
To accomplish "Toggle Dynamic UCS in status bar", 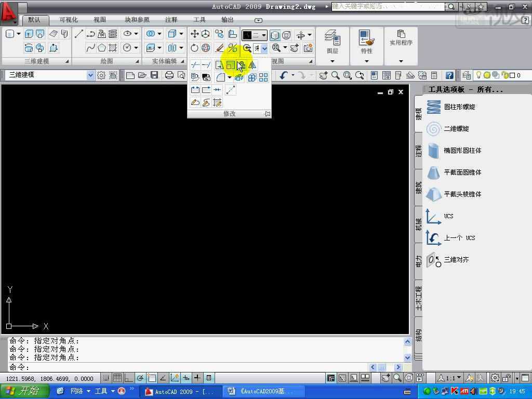I will coord(175,378).
